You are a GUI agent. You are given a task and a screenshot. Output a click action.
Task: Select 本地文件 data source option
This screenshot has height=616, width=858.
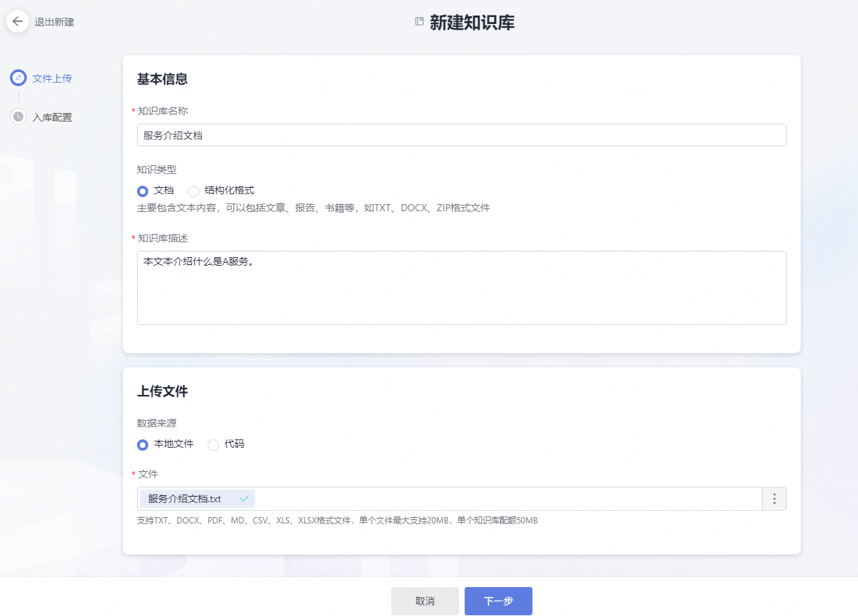143,444
